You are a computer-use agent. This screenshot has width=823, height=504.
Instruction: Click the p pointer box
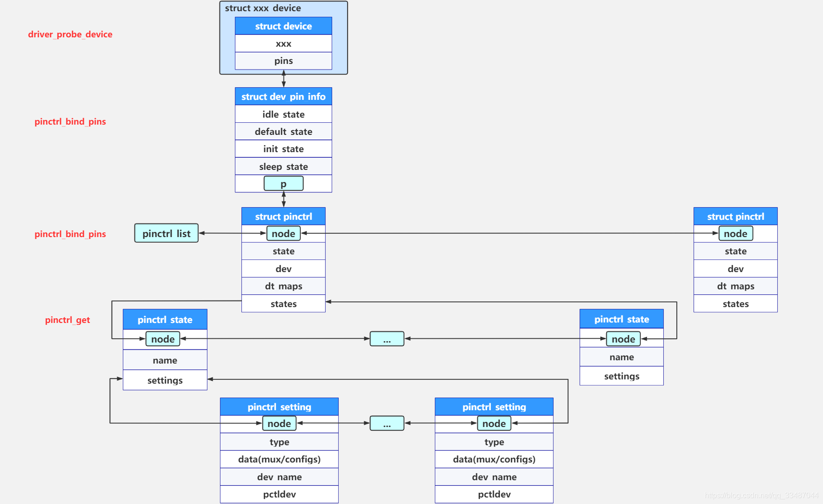point(283,184)
